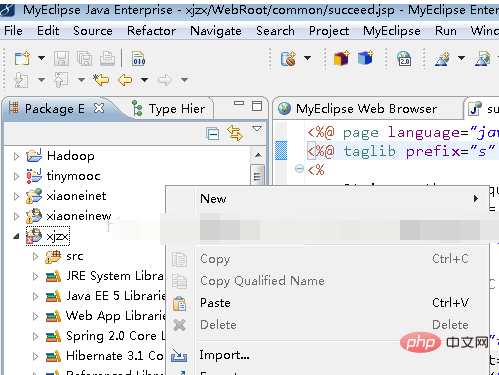The width and height of the screenshot is (499, 375).
Task: Select Spring 2.0 Core Libraries node
Action: point(116,336)
